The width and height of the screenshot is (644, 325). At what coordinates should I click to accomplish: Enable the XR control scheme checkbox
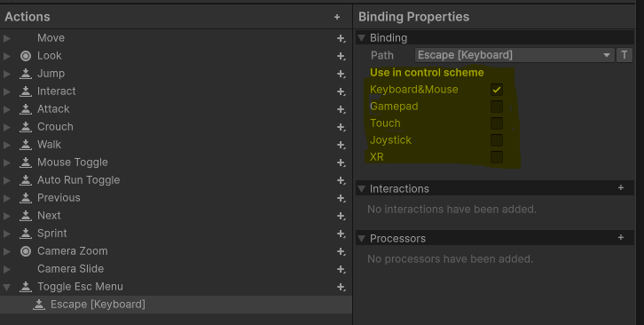(497, 157)
